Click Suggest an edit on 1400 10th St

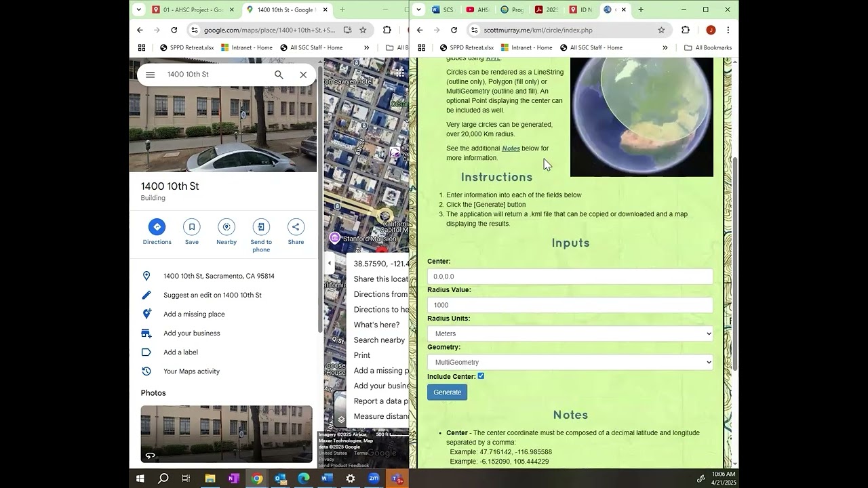point(212,295)
